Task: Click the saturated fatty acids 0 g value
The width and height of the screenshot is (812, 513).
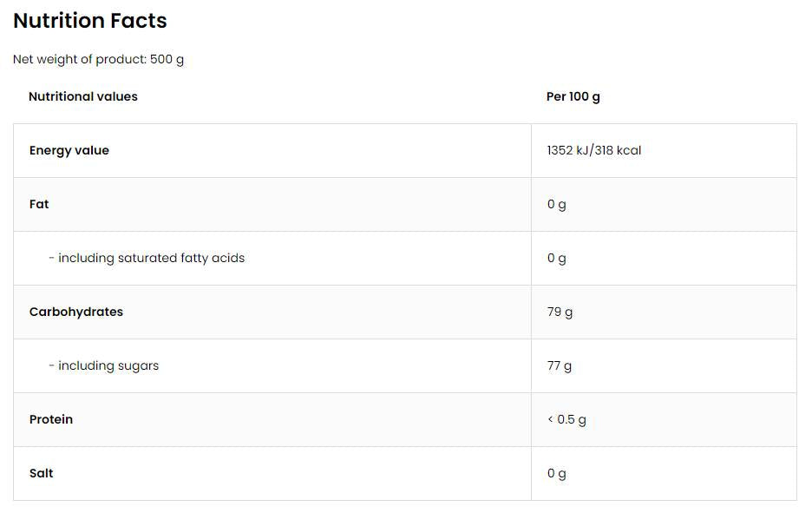Action: coord(556,258)
